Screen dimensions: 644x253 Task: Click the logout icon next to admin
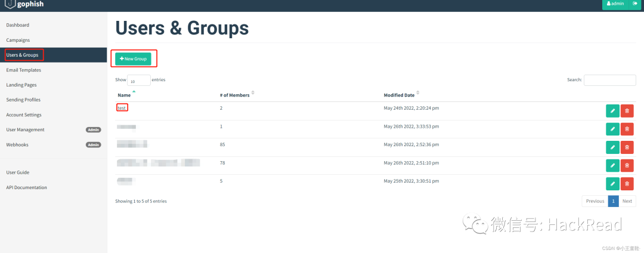pyautogui.click(x=634, y=4)
